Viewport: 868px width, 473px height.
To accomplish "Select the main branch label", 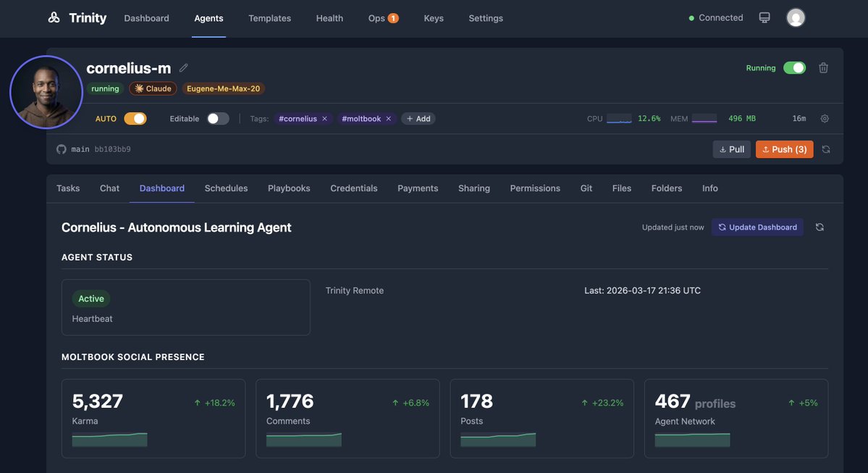I will coord(80,148).
